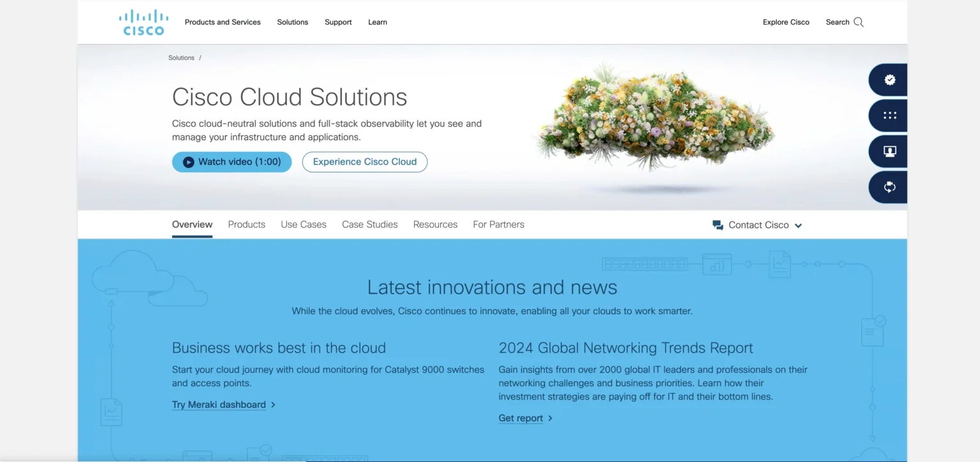This screenshot has width=980, height=462.
Task: Open the Solutions top menu
Action: coord(292,22)
